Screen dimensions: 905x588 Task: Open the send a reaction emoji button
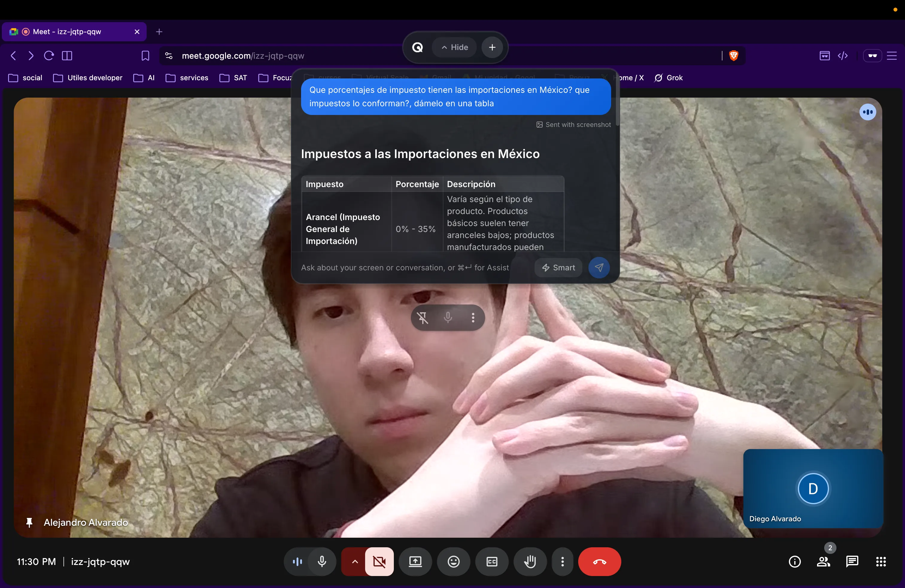click(x=453, y=561)
